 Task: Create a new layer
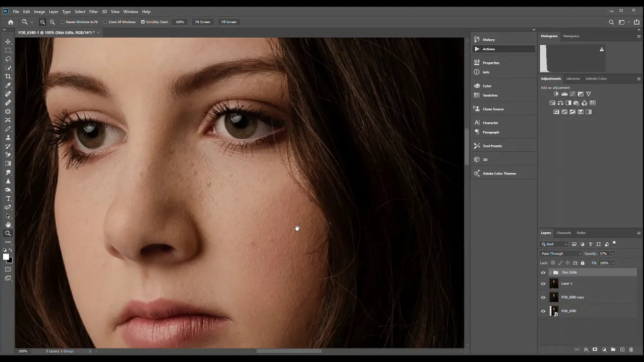[622, 349]
